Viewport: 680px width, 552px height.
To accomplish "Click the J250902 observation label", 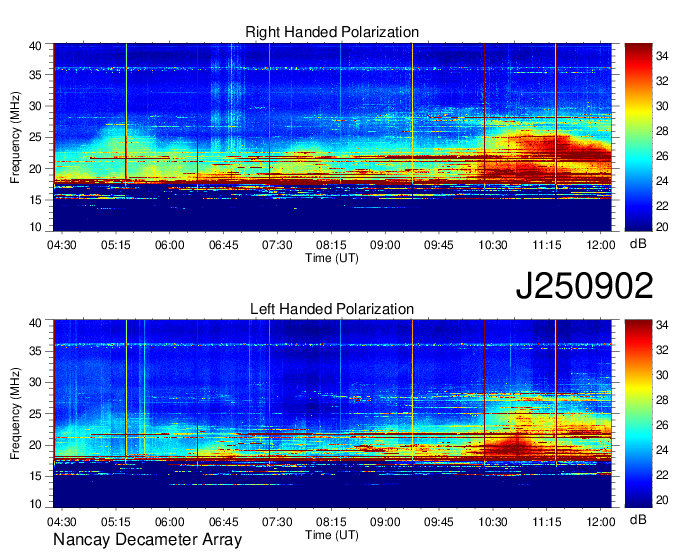I will (x=584, y=286).
